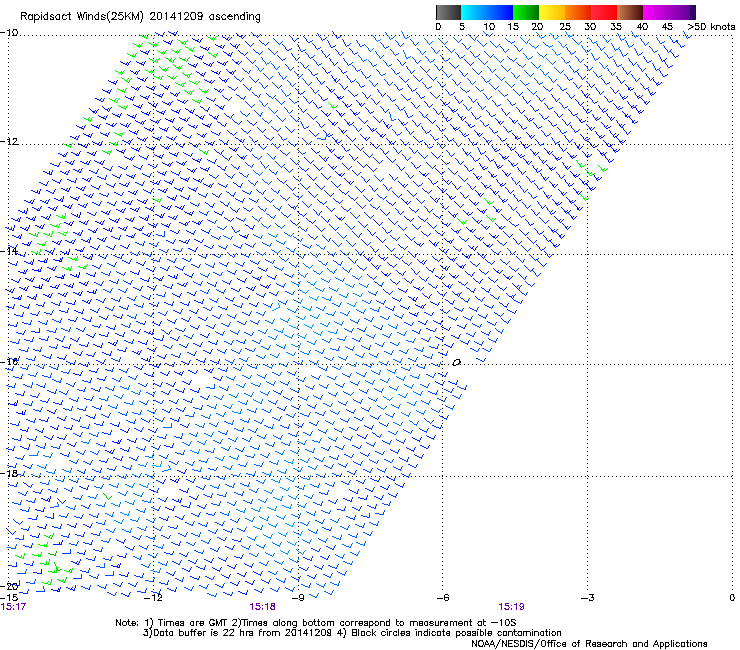This screenshot has height=650, width=740.
Task: Click the longitude label '-12' on bottom axis
Action: 153,598
